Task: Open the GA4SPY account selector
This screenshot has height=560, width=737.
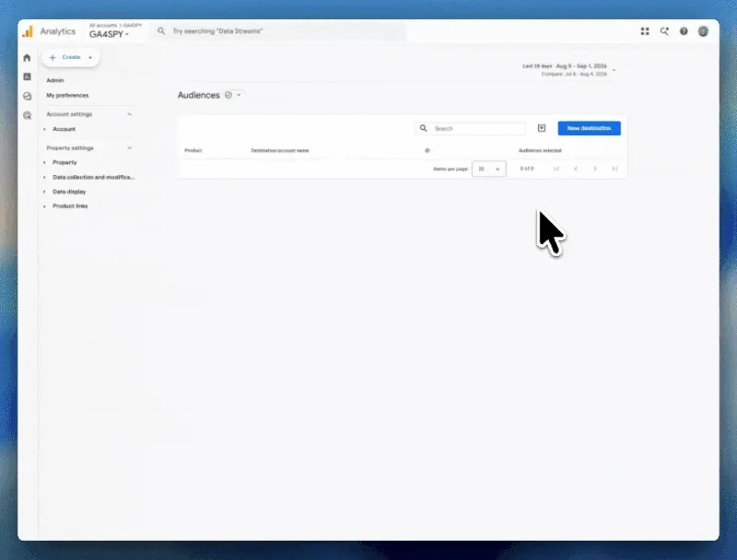Action: point(110,34)
